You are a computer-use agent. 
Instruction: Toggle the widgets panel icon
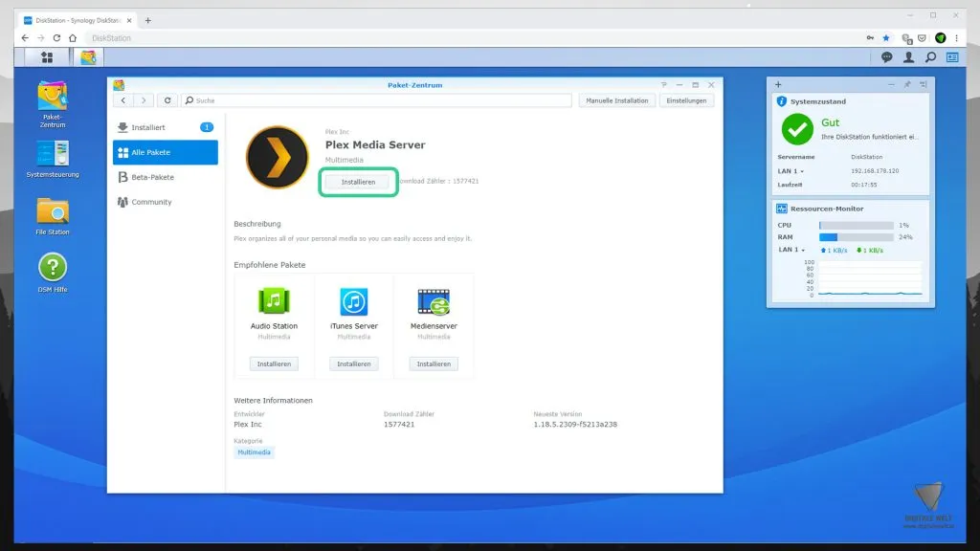952,57
